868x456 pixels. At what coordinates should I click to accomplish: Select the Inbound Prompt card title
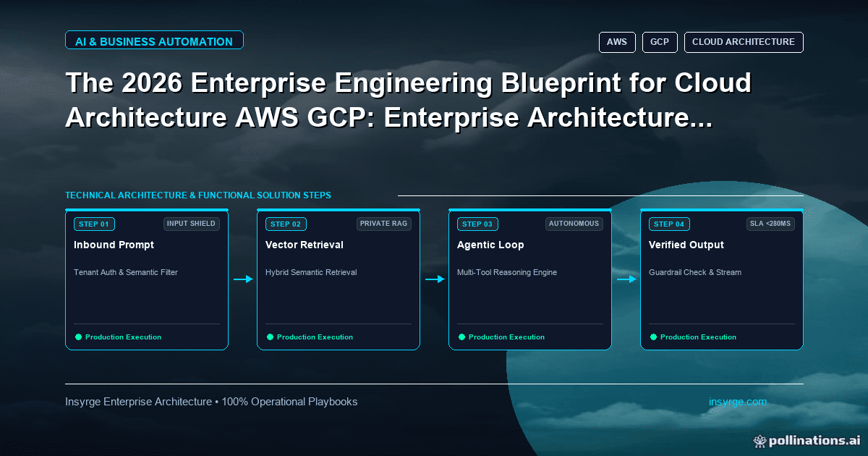(x=114, y=245)
